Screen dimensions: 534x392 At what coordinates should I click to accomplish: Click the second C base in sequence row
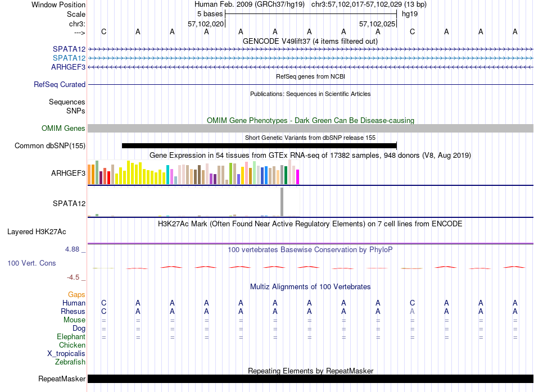click(413, 31)
